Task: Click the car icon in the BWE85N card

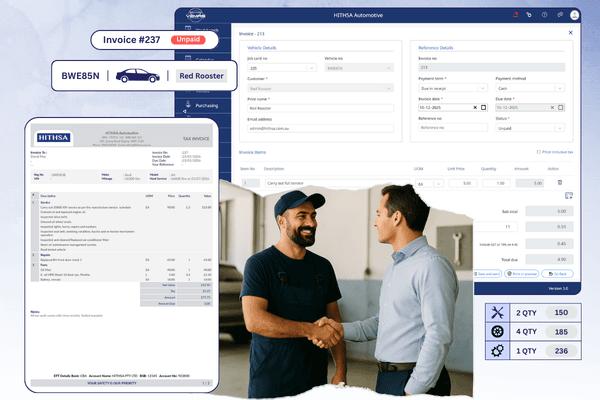Action: point(138,76)
